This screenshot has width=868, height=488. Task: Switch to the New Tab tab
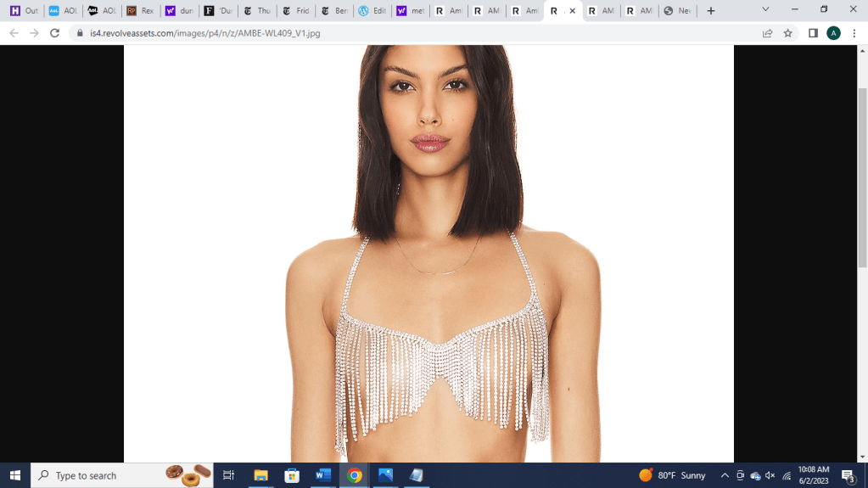[x=677, y=11]
